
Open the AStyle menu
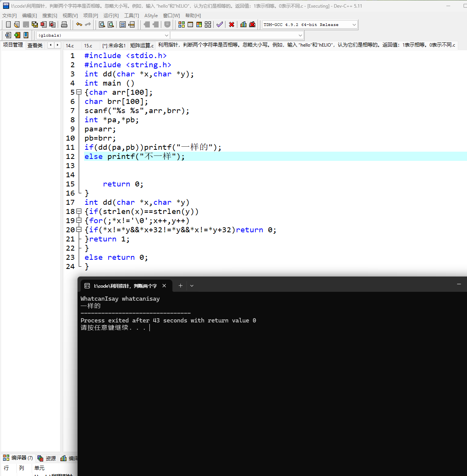(151, 16)
